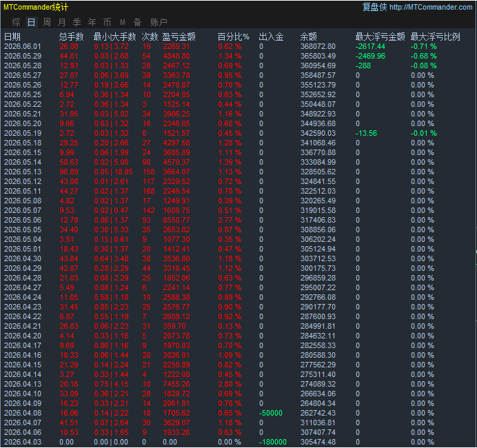Click the 2.80 % percentage cell
The width and height of the screenshot is (477, 448).
click(x=230, y=384)
